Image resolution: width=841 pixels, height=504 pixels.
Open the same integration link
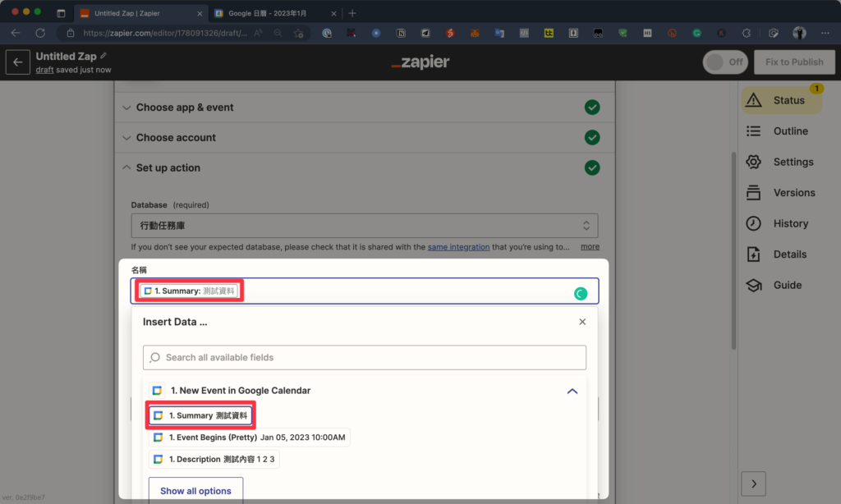click(x=458, y=247)
